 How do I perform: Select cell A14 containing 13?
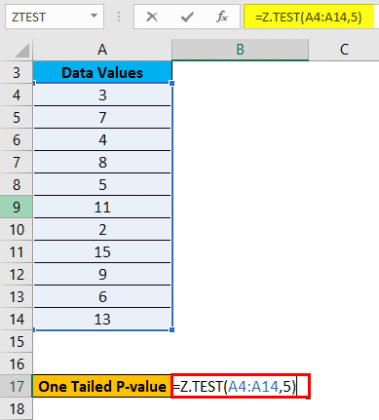pyautogui.click(x=102, y=319)
